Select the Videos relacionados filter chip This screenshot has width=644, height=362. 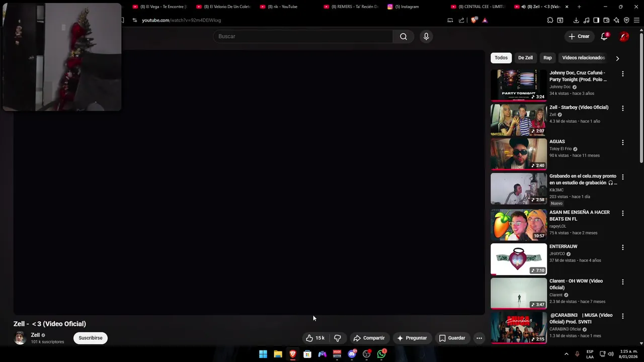584,58
